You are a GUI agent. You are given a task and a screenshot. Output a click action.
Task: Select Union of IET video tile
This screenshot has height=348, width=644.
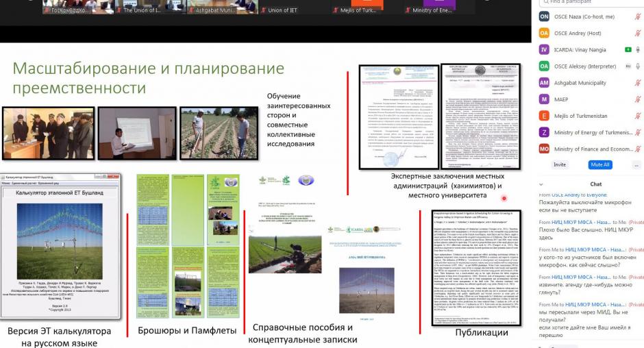[294, 7]
